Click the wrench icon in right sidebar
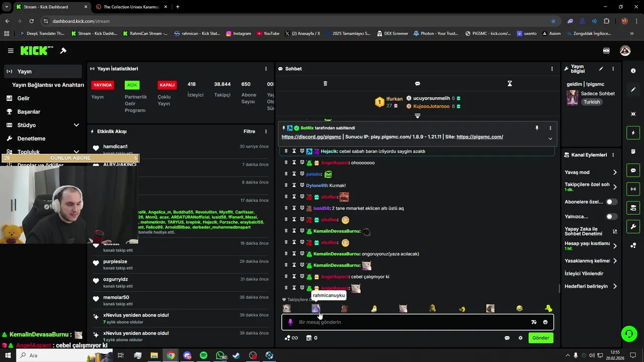The height and width of the screenshot is (362, 644). pyautogui.click(x=633, y=227)
